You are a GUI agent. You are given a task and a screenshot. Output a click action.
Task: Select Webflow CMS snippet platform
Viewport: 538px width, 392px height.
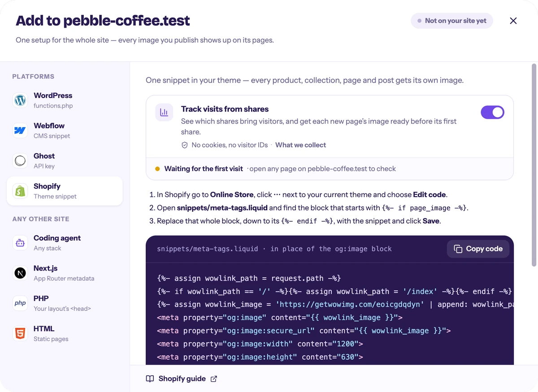tap(65, 130)
